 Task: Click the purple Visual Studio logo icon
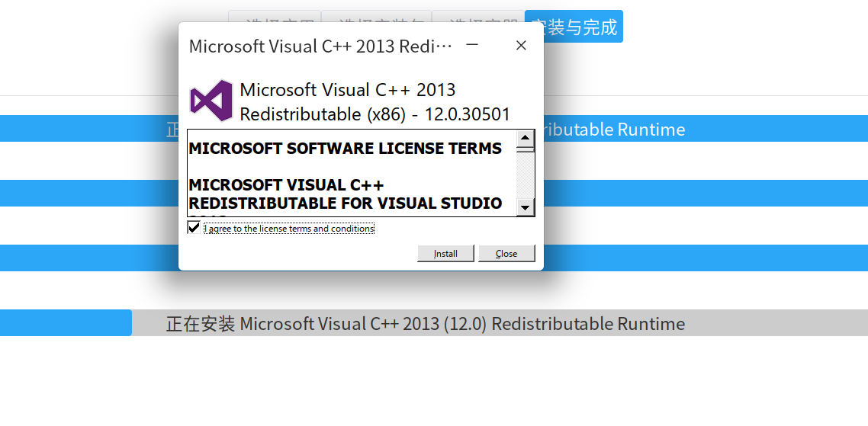click(211, 100)
